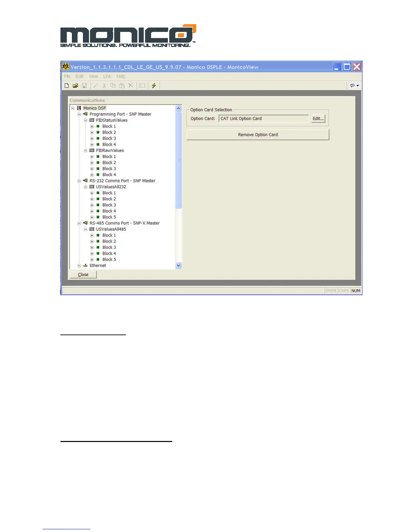Select the PIDRawValues table icon
This screenshot has height=532, width=411.
point(92,150)
